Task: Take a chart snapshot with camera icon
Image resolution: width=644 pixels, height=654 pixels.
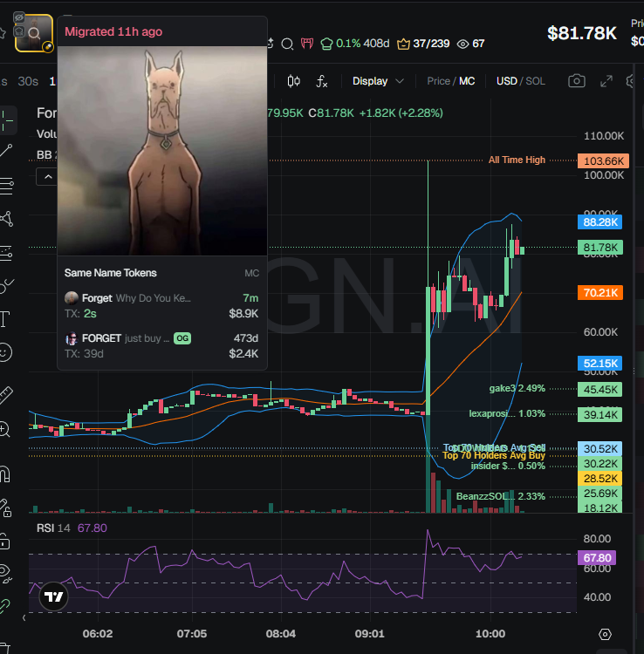Action: coord(577,81)
